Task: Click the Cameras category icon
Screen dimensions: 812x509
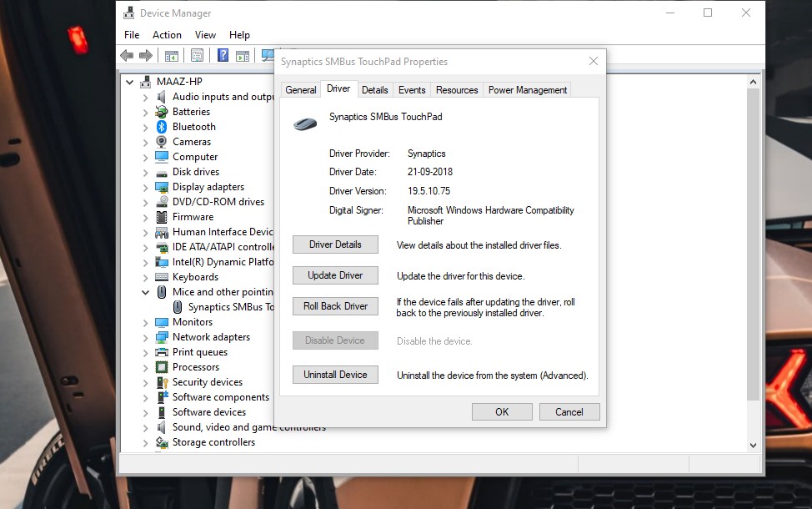Action: [162, 142]
